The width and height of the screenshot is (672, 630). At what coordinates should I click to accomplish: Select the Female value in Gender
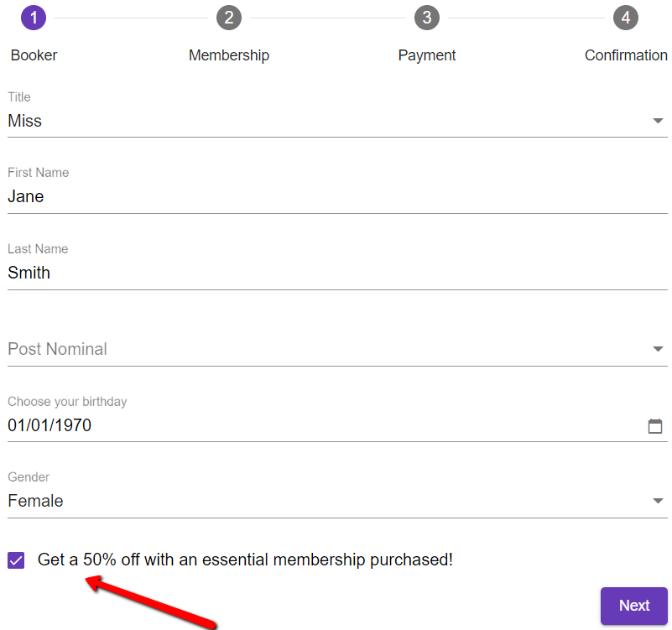[35, 501]
